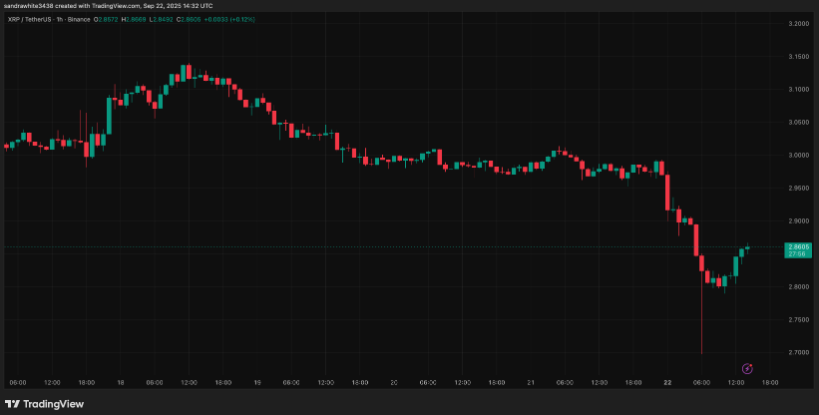The height and width of the screenshot is (415, 819).
Task: Click the 2.9000 price axis label
Action: 797,221
